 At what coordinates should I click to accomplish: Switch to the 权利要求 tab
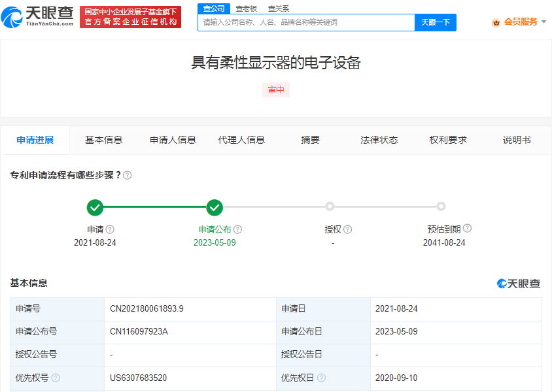click(x=448, y=140)
